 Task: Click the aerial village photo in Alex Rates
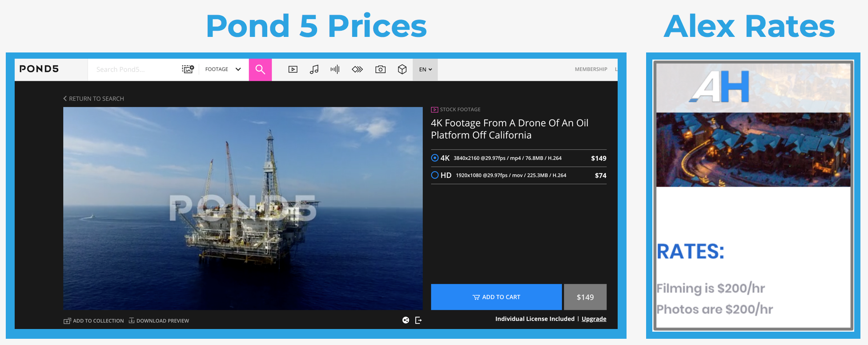(x=753, y=149)
